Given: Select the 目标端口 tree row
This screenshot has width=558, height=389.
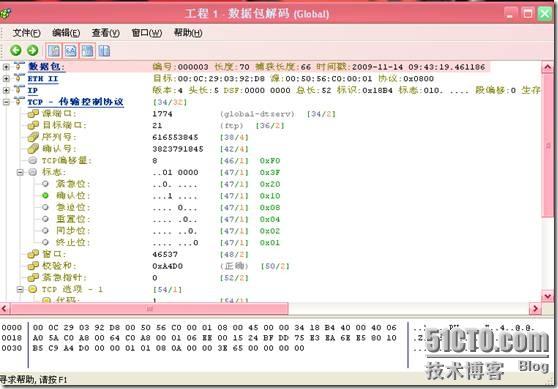Looking at the screenshot, I should tap(156, 125).
